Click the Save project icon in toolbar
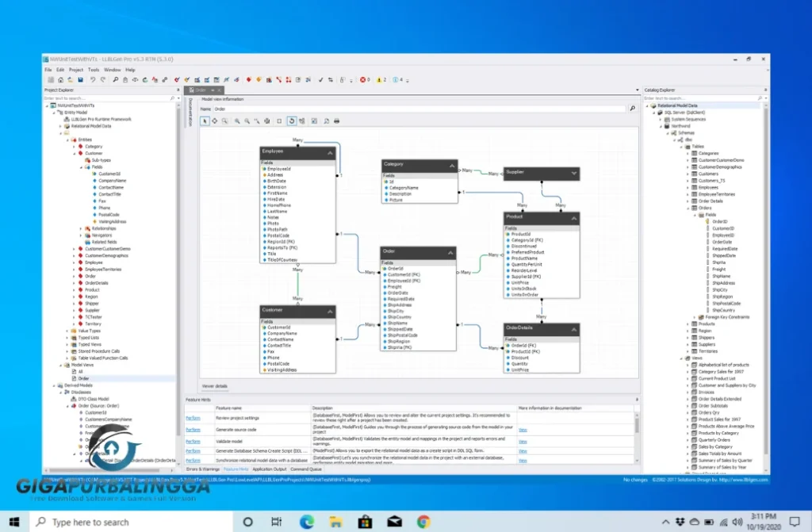The height and width of the screenshot is (532, 812). (x=80, y=79)
